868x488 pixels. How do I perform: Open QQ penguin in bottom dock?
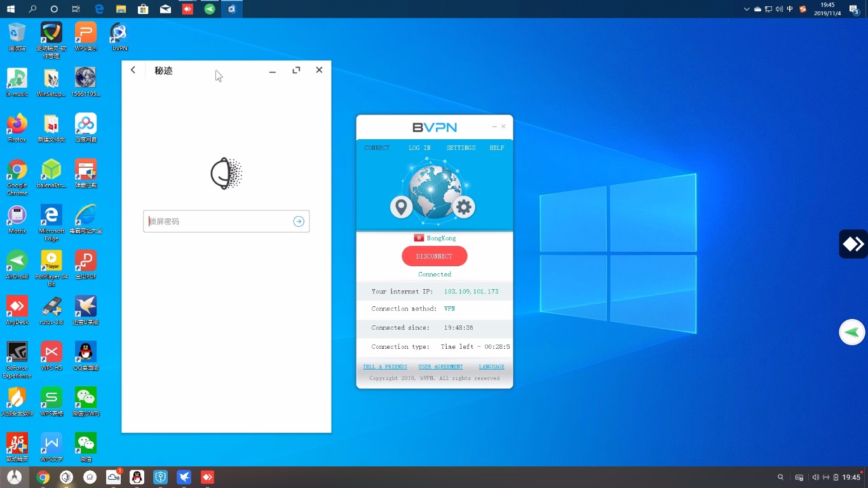[x=137, y=477]
